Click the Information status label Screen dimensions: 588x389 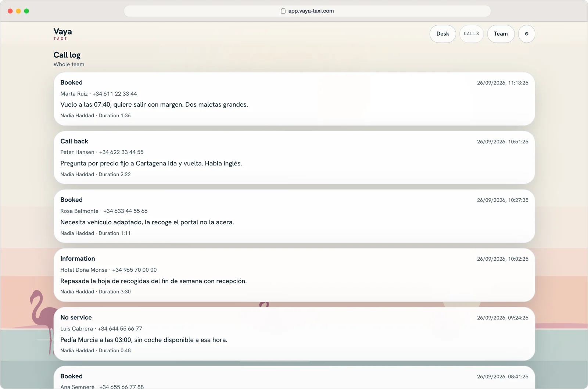coord(78,259)
